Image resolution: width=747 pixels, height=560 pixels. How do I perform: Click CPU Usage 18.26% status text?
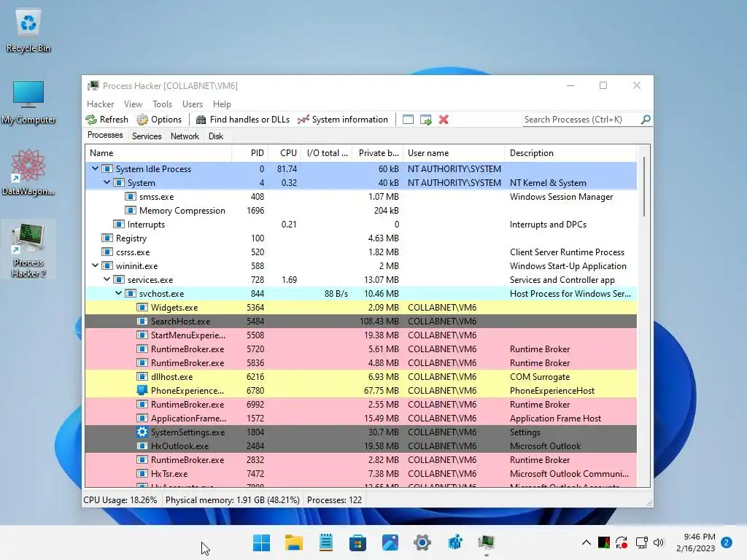[x=120, y=500]
